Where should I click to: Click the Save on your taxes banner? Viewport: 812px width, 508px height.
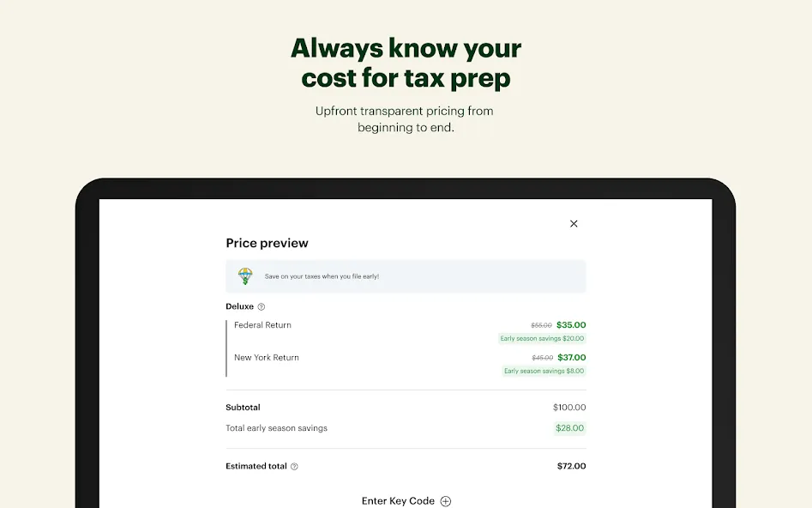(406, 276)
